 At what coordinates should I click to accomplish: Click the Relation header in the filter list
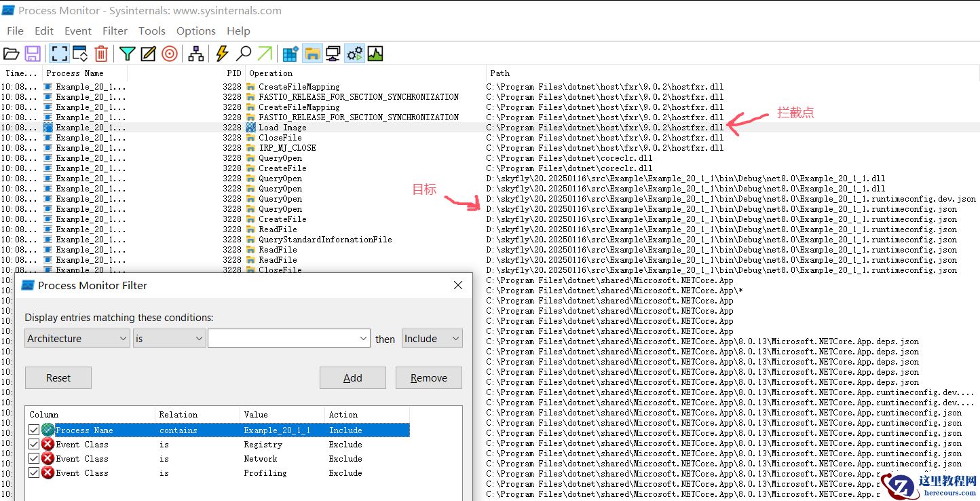197,414
